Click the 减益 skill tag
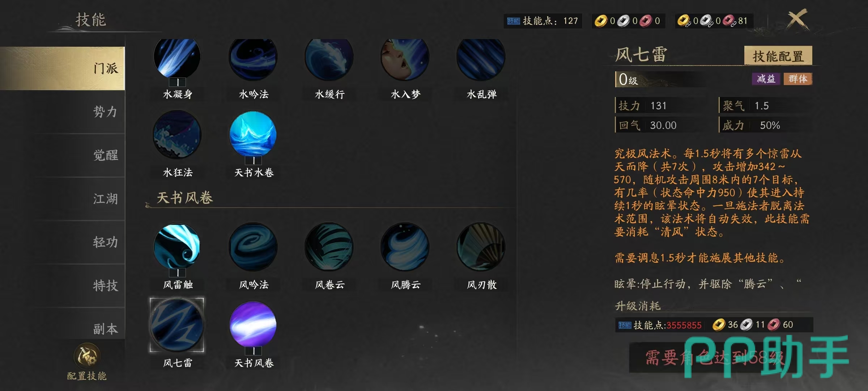This screenshot has width=868, height=391. point(766,79)
